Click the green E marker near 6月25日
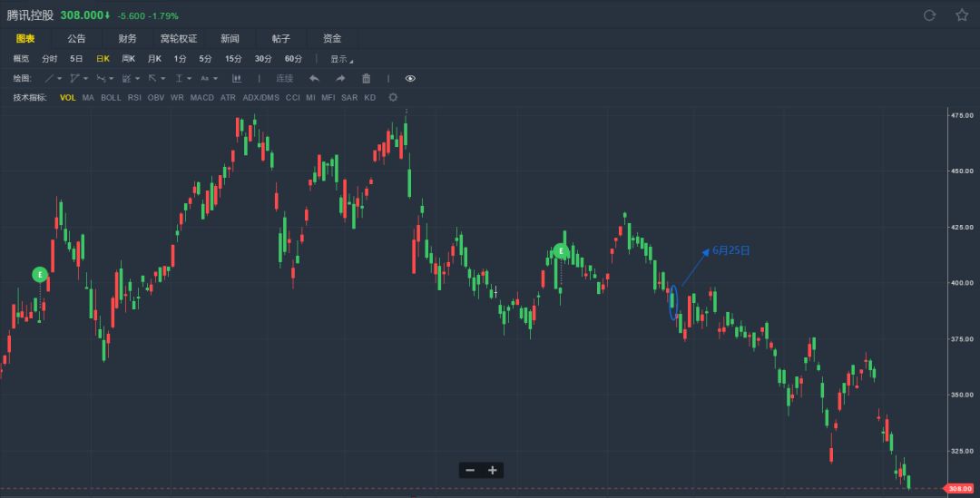 click(x=562, y=251)
